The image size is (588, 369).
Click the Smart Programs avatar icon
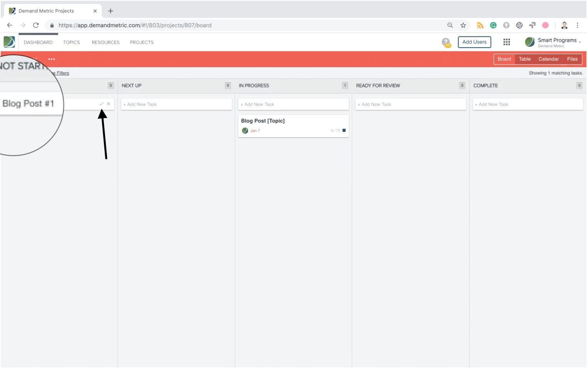click(530, 42)
